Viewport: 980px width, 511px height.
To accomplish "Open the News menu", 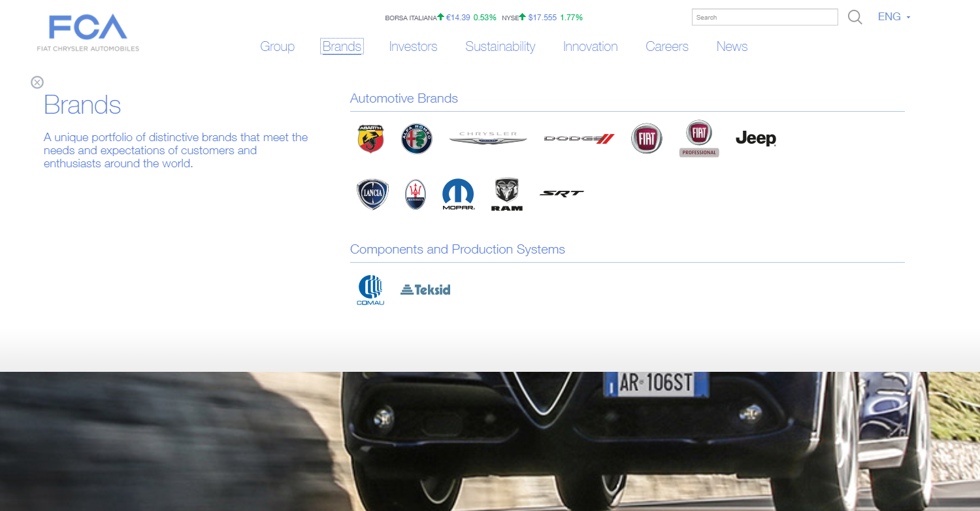I will 732,46.
